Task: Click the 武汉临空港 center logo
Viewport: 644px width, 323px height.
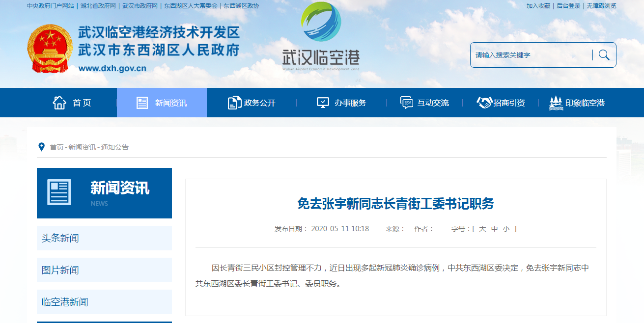Action: [321, 37]
